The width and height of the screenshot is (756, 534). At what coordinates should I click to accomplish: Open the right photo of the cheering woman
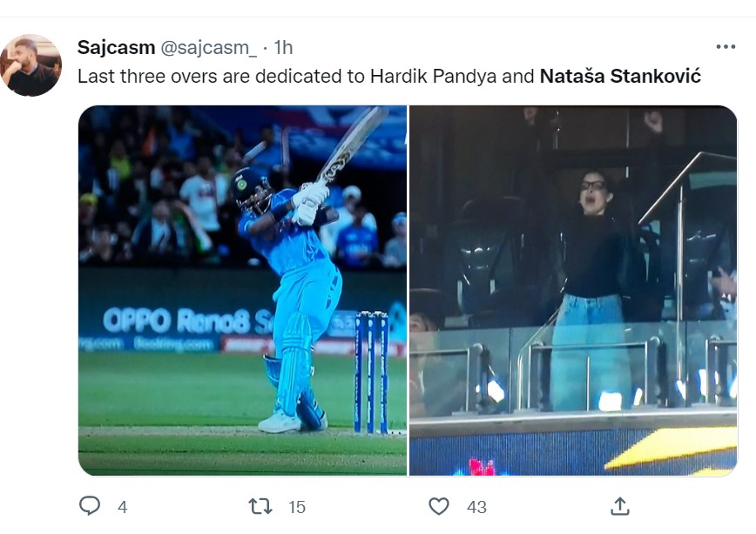573,290
